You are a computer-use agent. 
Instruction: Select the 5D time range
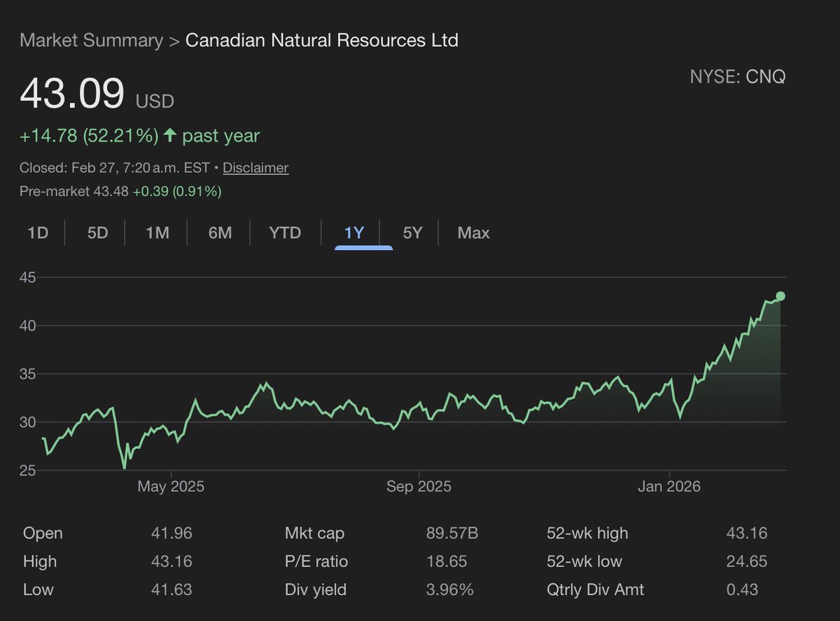pyautogui.click(x=97, y=232)
